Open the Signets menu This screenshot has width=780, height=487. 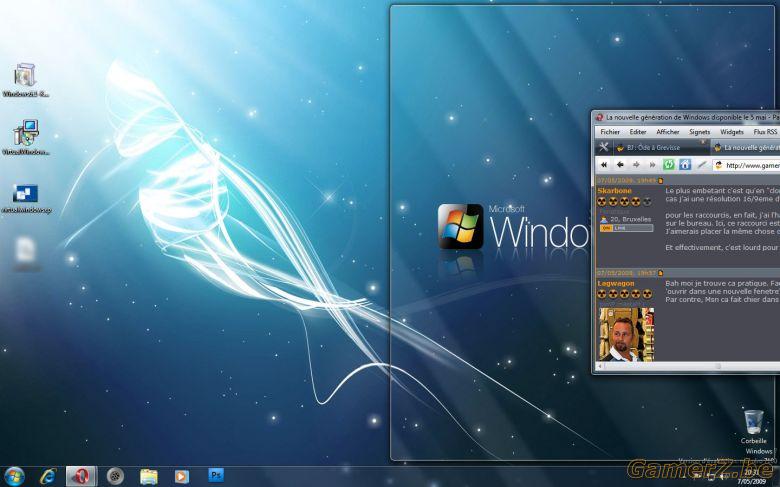[x=699, y=132]
